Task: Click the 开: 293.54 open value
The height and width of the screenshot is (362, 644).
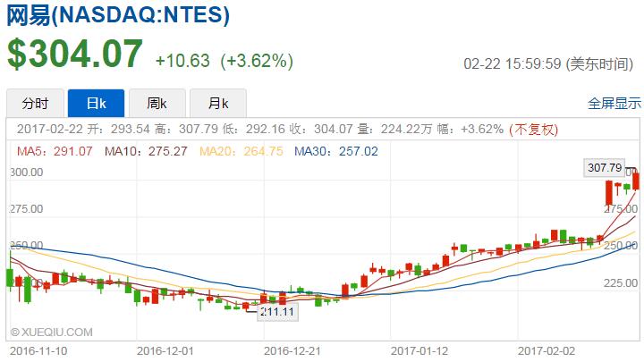Action: point(118,130)
